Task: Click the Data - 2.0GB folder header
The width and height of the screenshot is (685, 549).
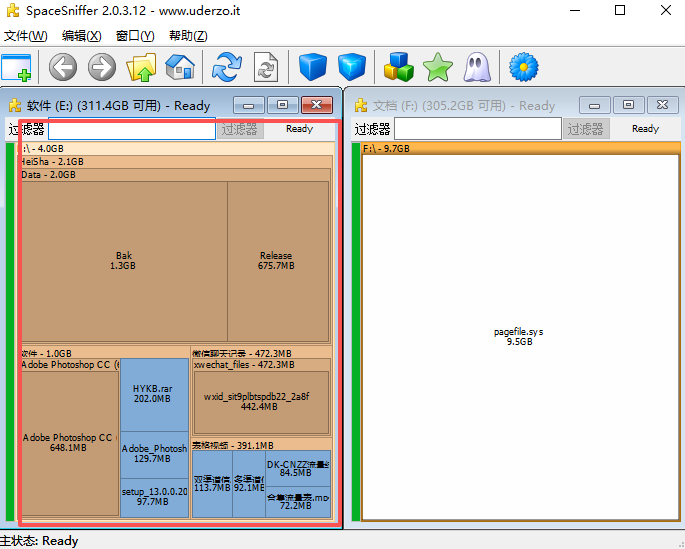Action: point(176,175)
